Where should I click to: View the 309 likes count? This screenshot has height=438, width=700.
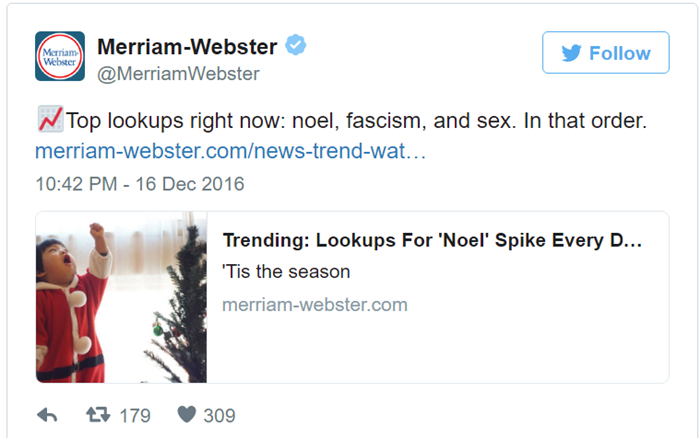pyautogui.click(x=219, y=415)
